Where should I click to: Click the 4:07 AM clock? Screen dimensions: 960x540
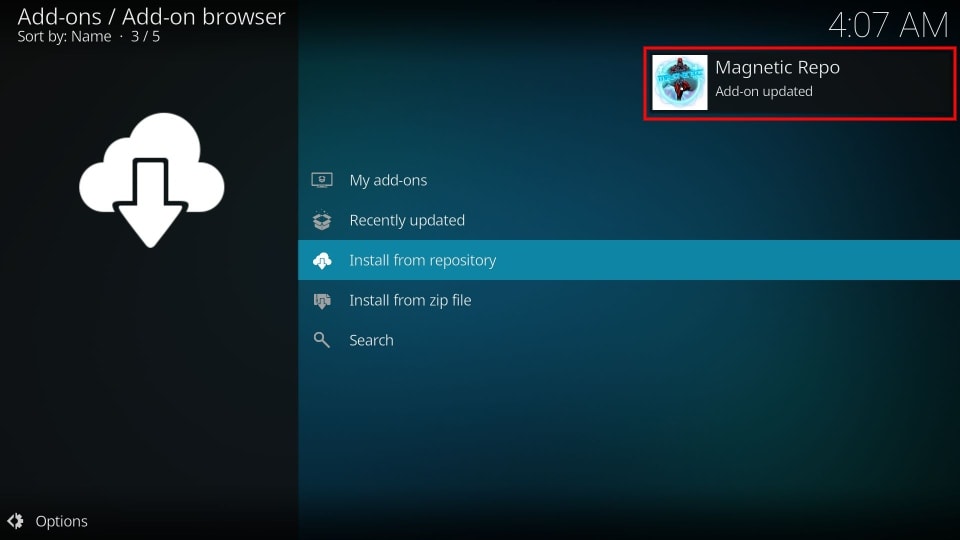point(888,24)
